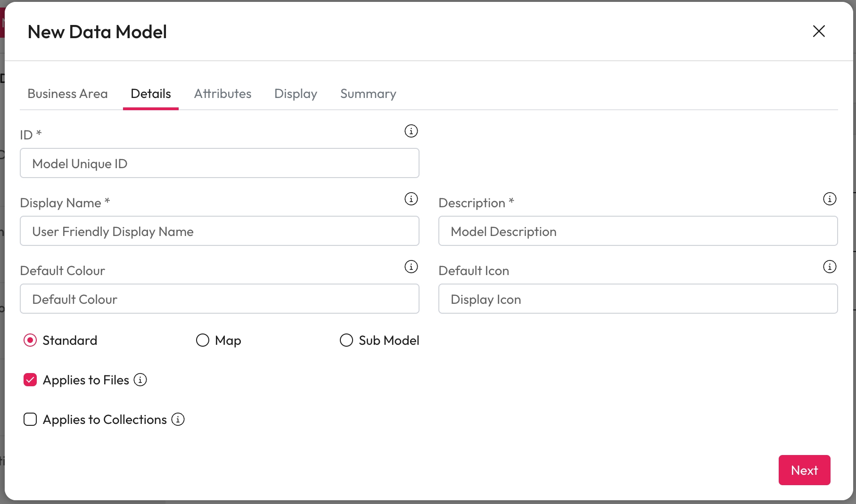Click the info icon next to ID field

click(411, 131)
